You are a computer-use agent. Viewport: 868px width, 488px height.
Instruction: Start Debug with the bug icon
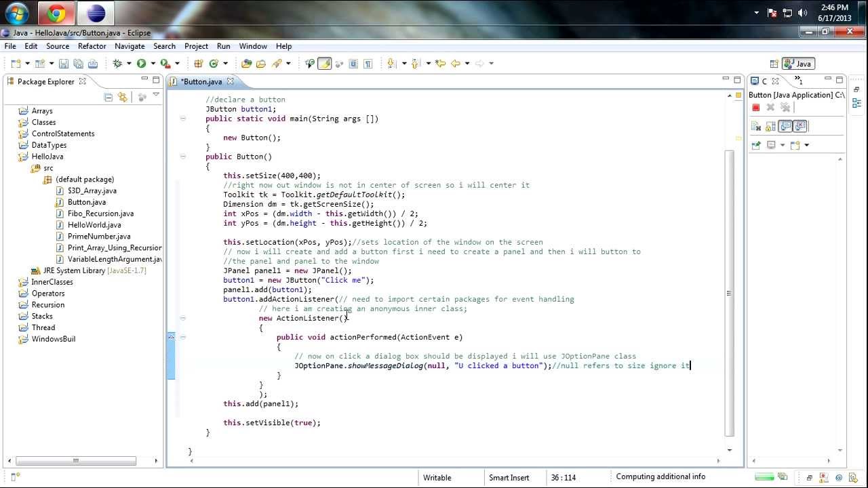[x=117, y=64]
